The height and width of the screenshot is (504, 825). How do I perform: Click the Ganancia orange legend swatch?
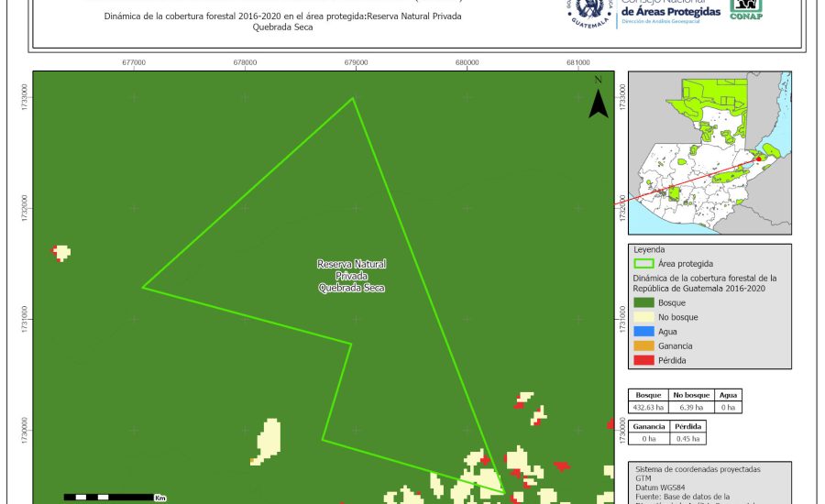coord(645,345)
